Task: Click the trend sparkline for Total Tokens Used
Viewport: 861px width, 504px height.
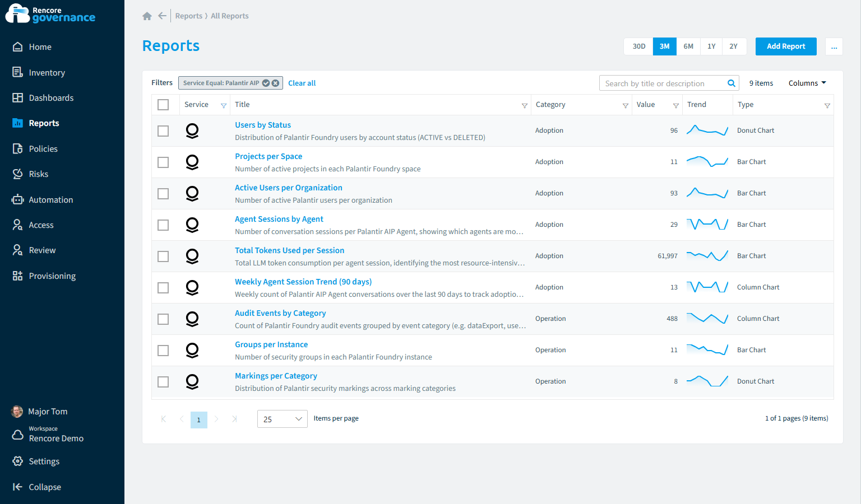Action: 707,256
